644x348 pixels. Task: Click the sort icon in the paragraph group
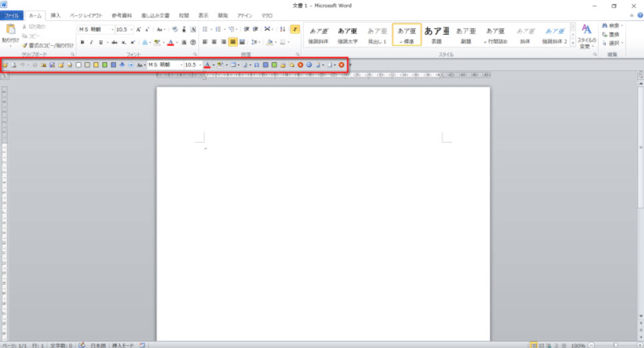(282, 29)
